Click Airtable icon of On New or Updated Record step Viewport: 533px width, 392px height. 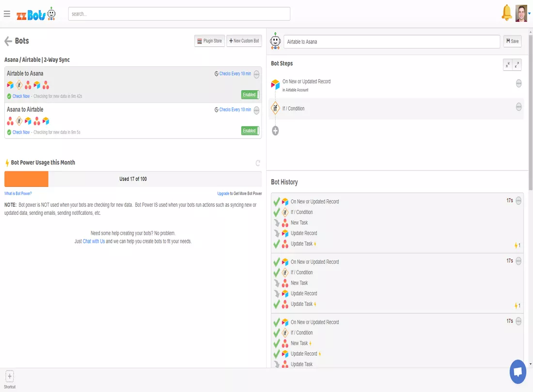[275, 84]
